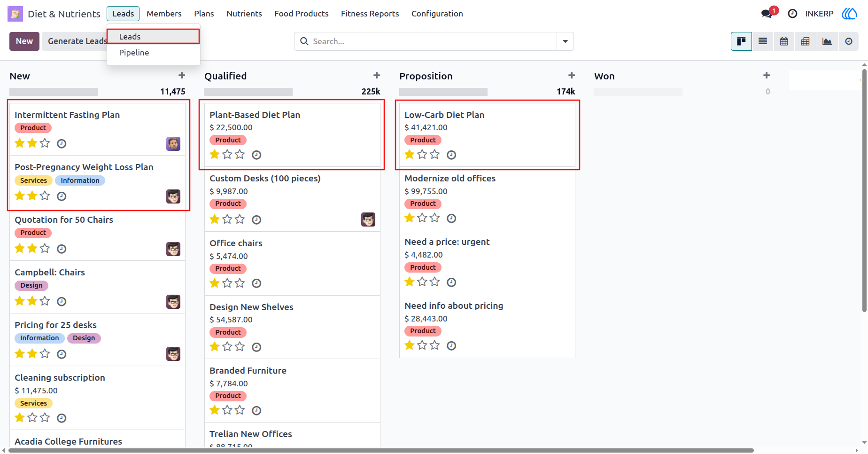Click the Qualified column progress bar
The height and width of the screenshot is (454, 868).
point(248,92)
